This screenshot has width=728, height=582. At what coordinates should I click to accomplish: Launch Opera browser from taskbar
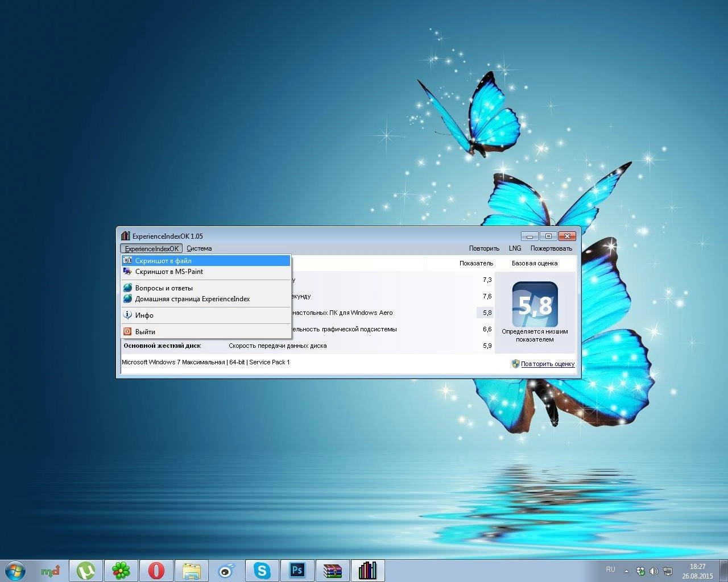tap(156, 570)
